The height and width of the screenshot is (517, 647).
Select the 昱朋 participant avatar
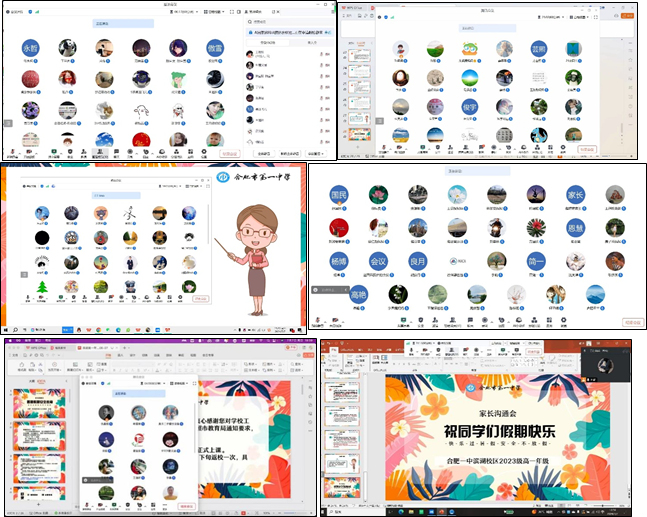coord(539,49)
